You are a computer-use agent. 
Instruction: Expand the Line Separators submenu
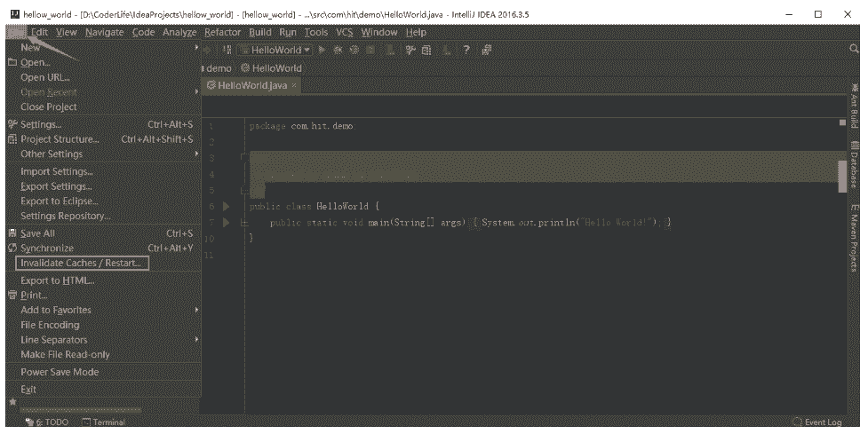(x=54, y=339)
